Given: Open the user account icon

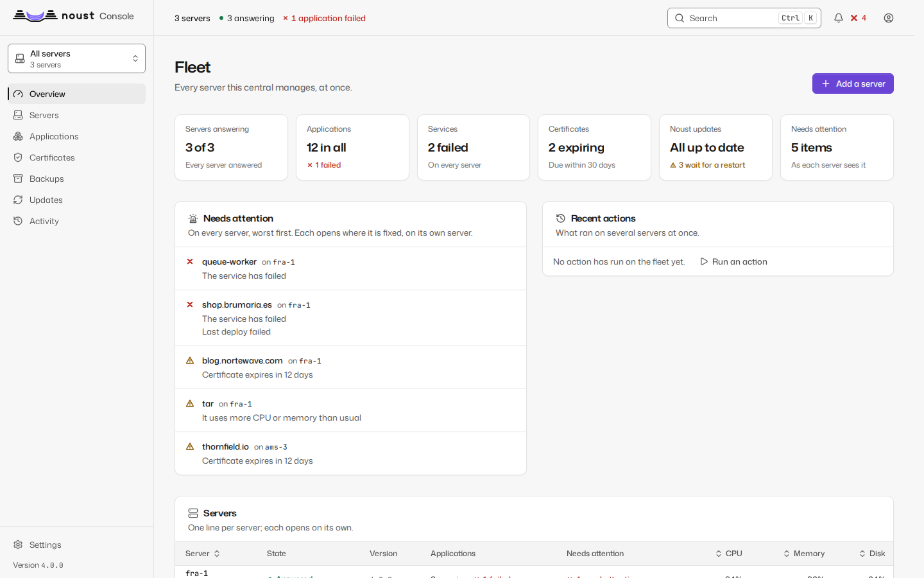Looking at the screenshot, I should [x=889, y=18].
